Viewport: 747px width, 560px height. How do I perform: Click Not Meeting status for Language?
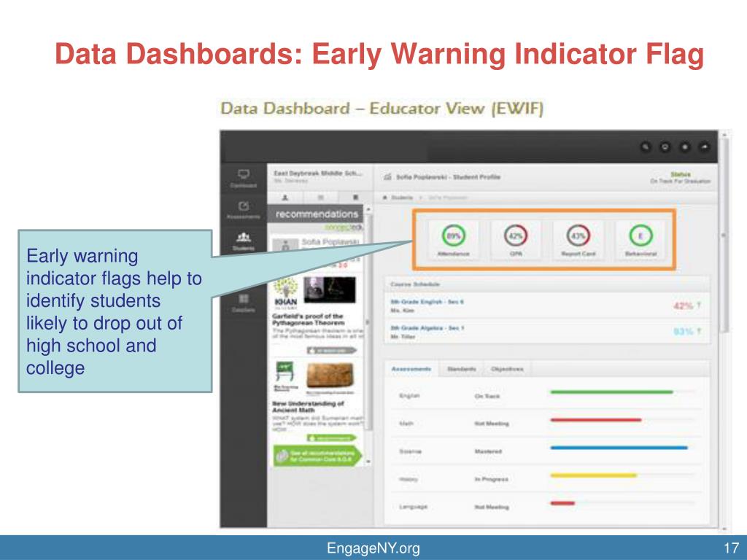[492, 507]
